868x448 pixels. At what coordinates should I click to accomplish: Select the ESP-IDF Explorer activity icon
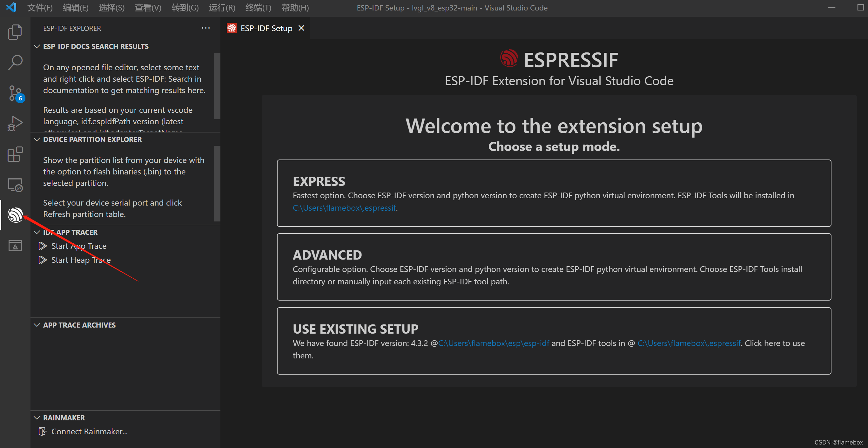pos(15,215)
